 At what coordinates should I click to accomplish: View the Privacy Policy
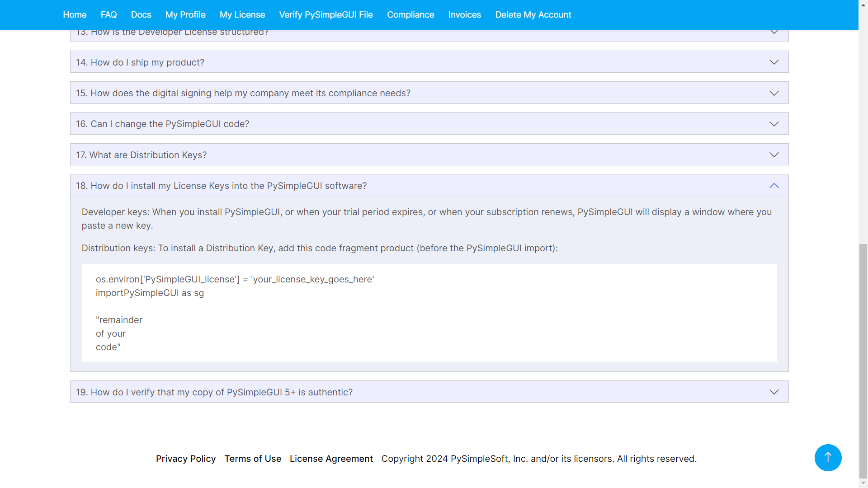(186, 458)
